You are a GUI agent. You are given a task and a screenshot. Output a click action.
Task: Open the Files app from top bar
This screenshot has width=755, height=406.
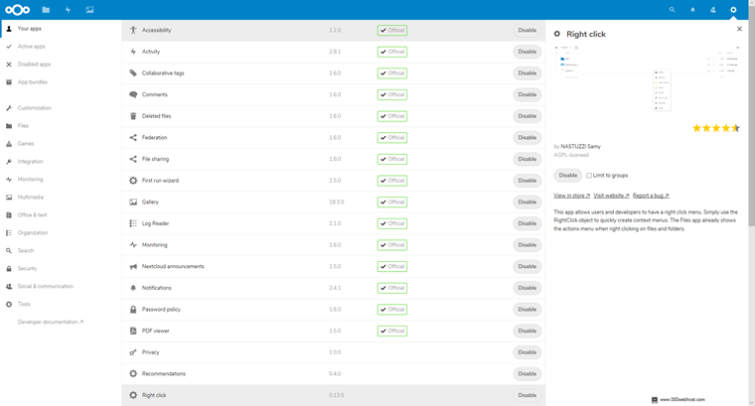(x=46, y=10)
